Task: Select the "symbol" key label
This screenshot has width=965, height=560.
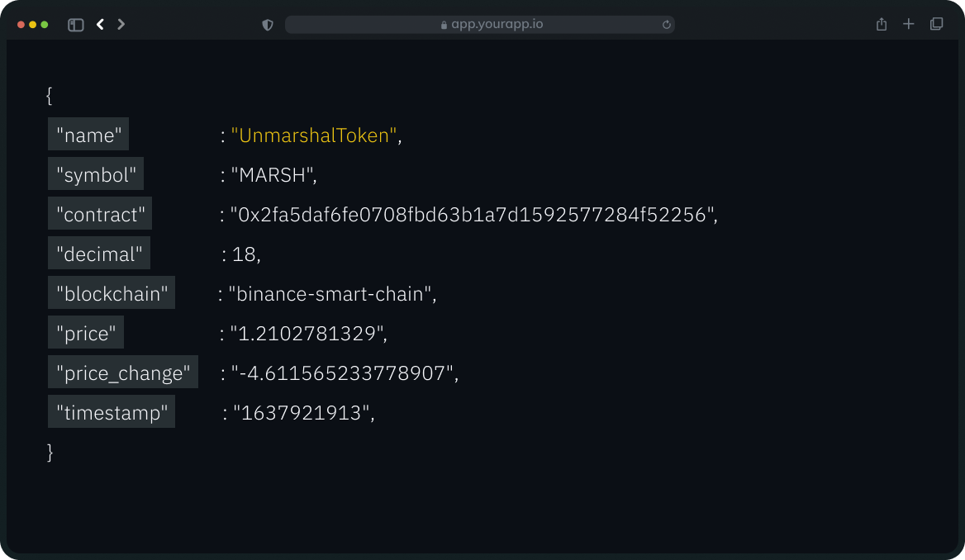Action: (96, 175)
